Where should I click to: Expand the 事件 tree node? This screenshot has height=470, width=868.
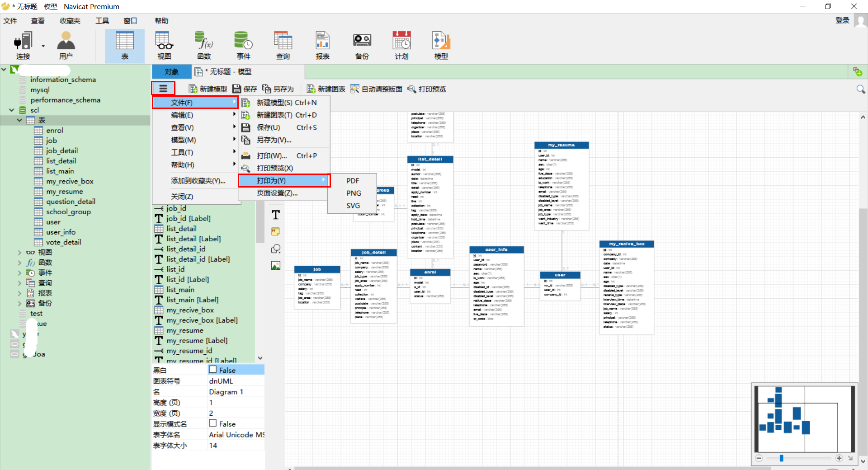coord(19,273)
